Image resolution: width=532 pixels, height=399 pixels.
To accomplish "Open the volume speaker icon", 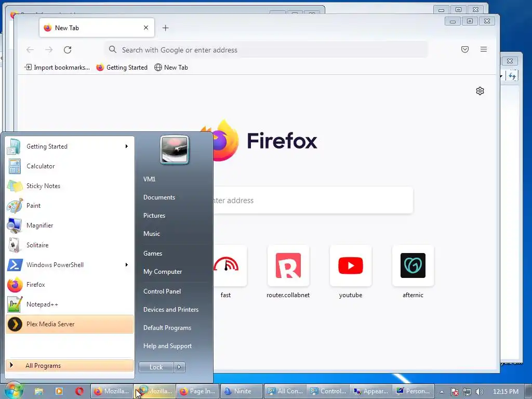I will tap(480, 392).
